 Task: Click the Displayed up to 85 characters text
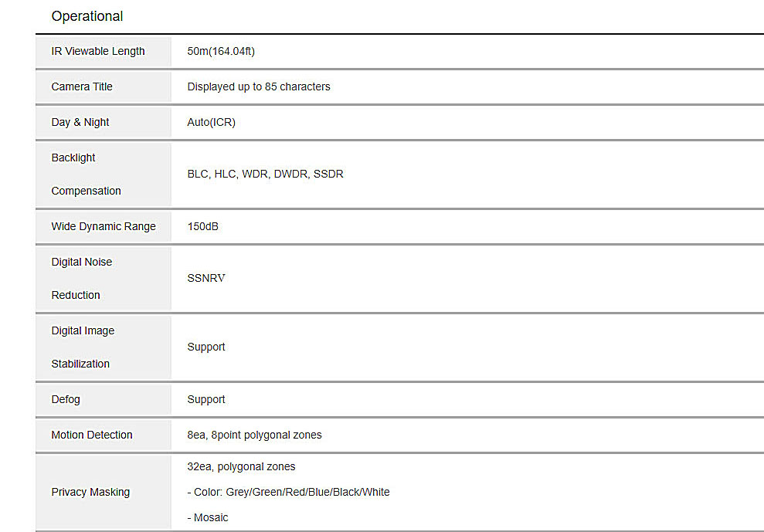tap(259, 86)
